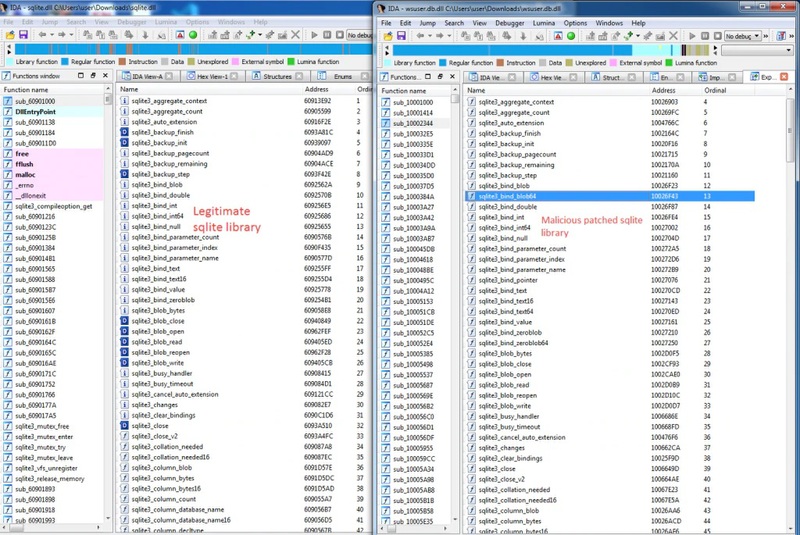Jump back arrow in wsuser.db.dll window toolbar
Viewport: 800px width, 535px height.
tap(420, 36)
